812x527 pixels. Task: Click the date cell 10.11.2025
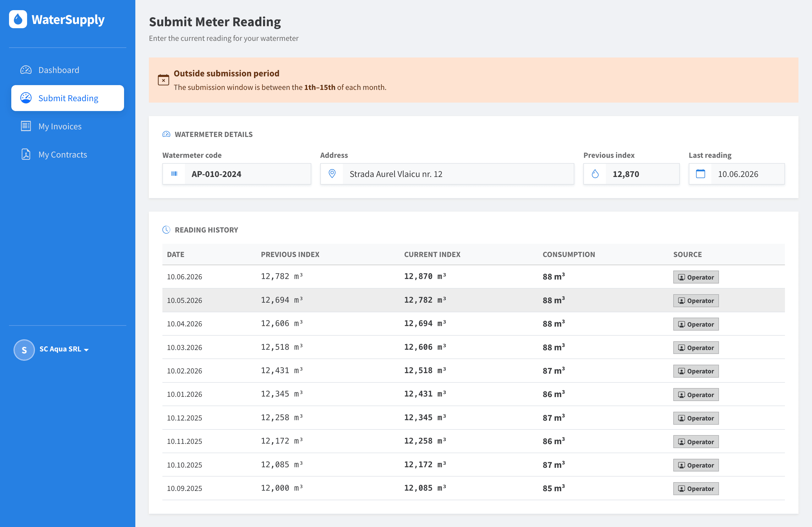tap(184, 441)
